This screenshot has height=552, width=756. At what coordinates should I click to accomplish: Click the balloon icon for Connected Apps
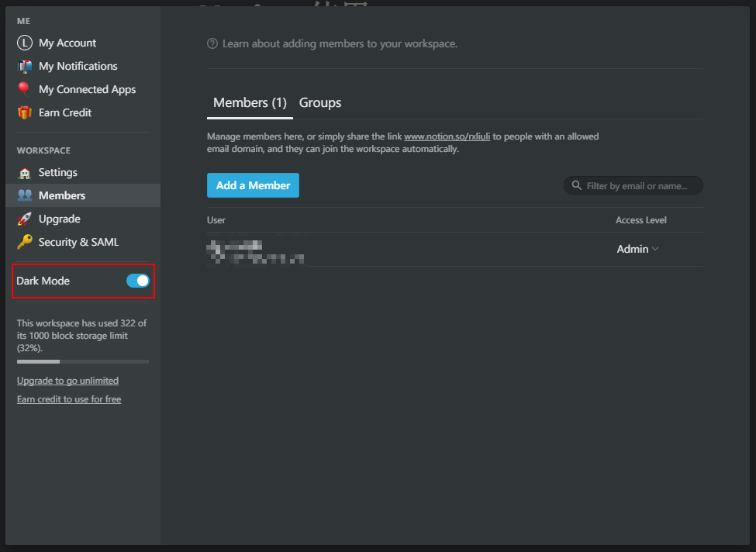click(23, 88)
